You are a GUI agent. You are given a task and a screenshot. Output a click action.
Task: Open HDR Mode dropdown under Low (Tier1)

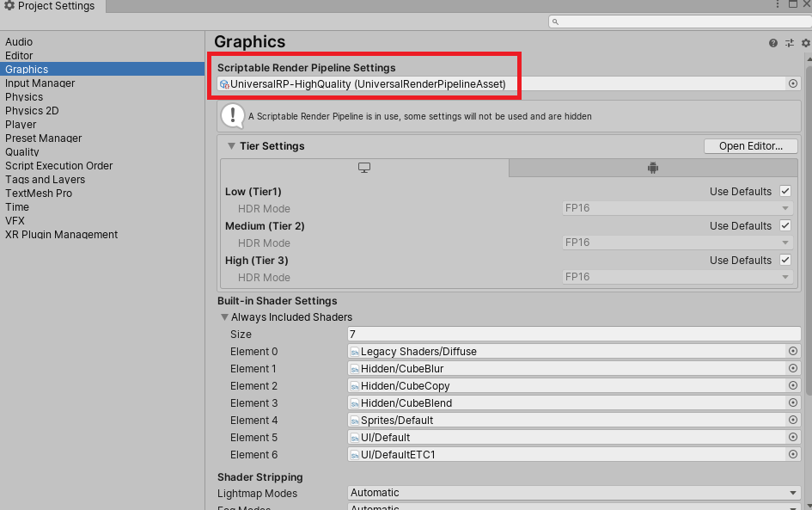tap(677, 208)
